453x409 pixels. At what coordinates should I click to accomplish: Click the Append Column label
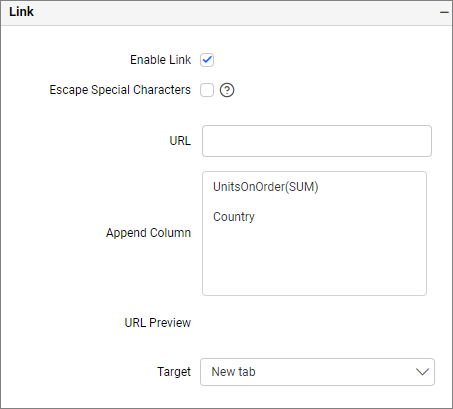coord(148,233)
